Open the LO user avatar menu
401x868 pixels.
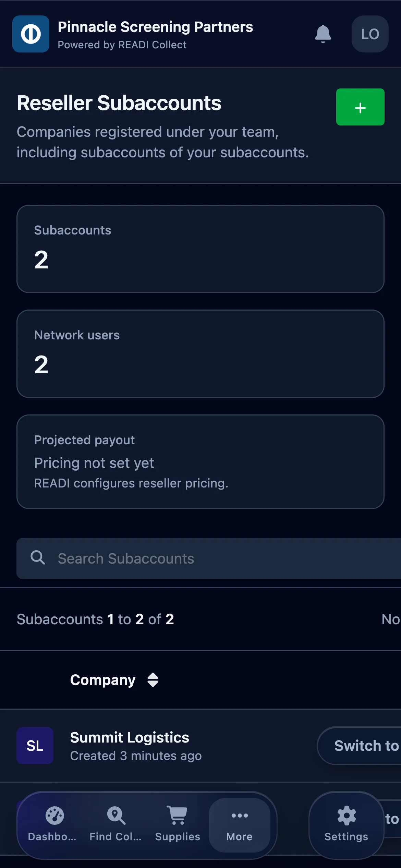370,34
